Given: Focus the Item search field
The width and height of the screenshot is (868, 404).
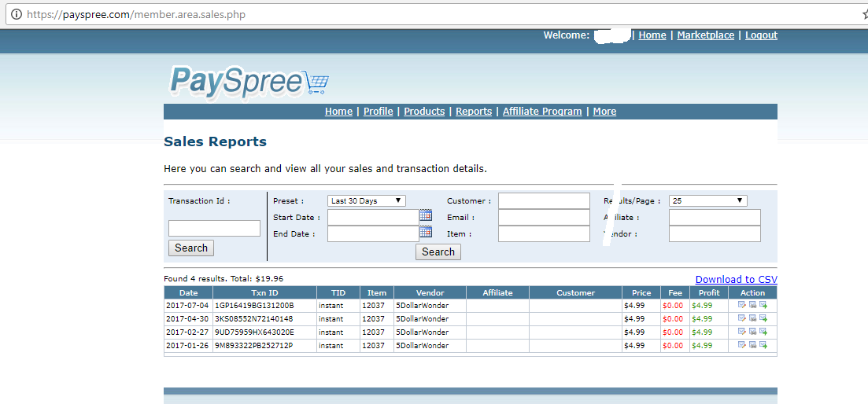Looking at the screenshot, I should (x=544, y=233).
